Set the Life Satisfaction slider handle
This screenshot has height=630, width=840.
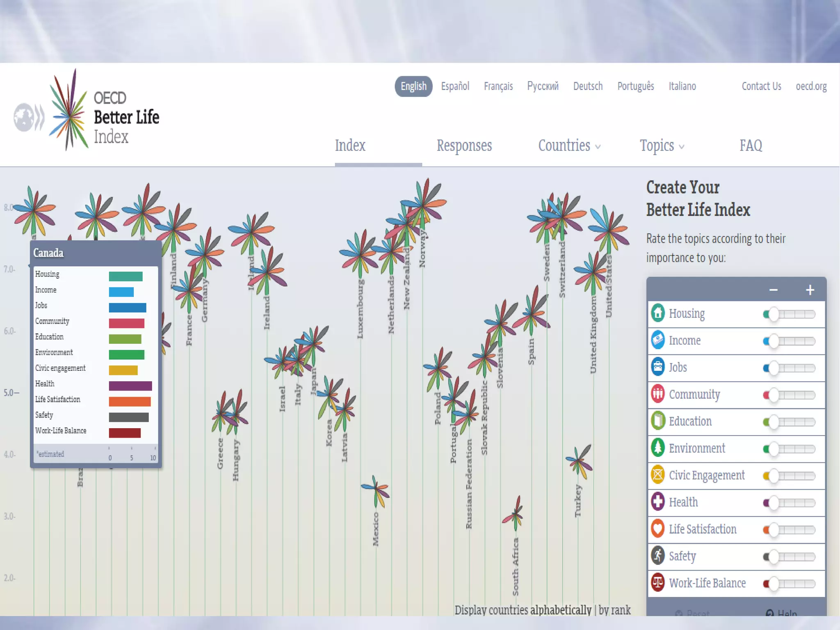774,530
